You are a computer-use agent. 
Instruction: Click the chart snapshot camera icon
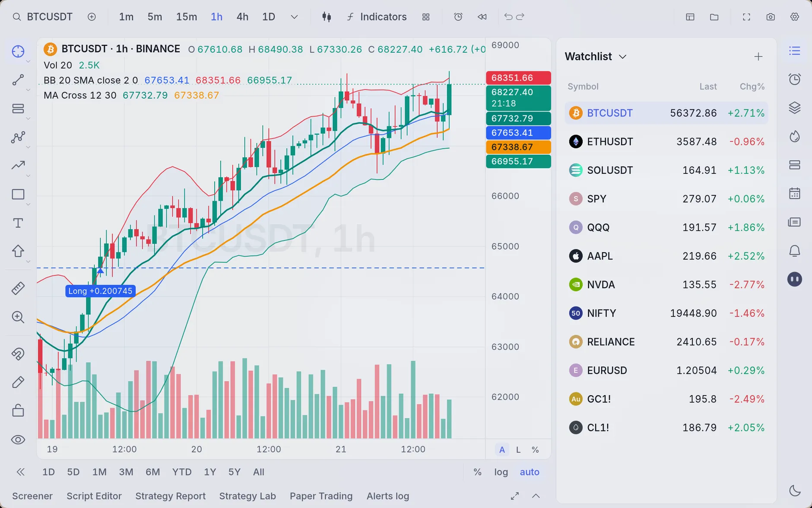(771, 17)
